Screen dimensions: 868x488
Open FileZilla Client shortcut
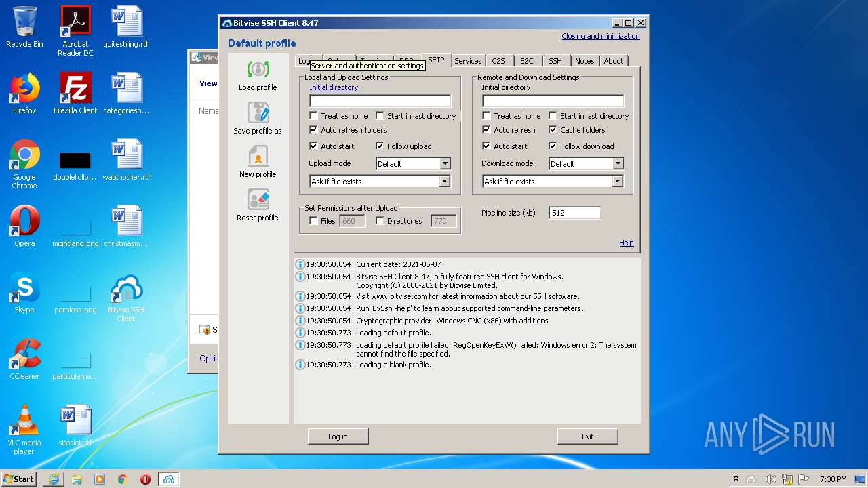click(75, 94)
